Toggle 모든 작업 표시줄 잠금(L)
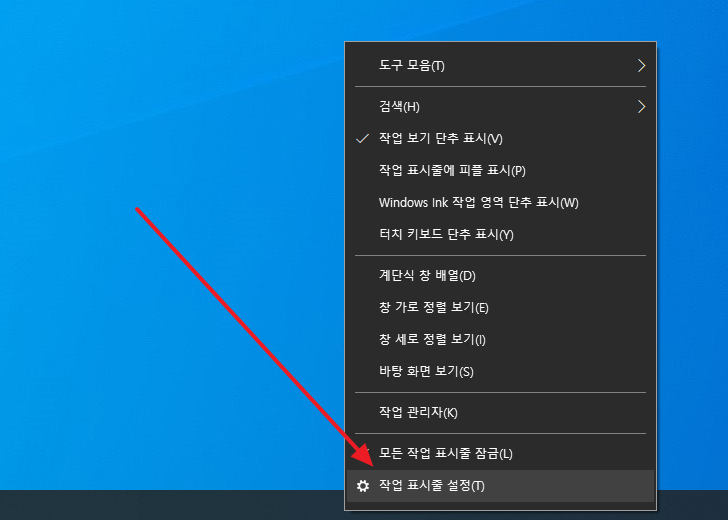The height and width of the screenshot is (520, 728). click(500, 453)
